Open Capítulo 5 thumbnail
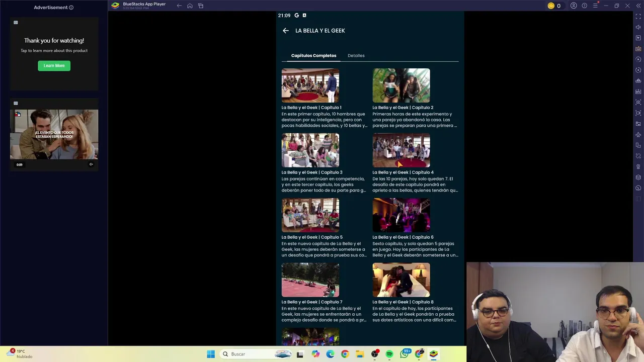The height and width of the screenshot is (362, 644). [310, 215]
